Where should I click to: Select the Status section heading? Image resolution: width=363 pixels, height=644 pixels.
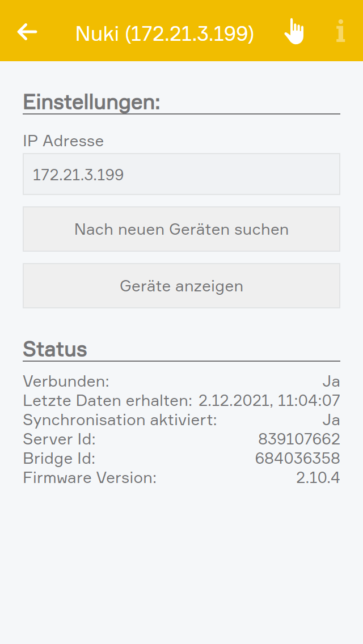pyautogui.click(x=55, y=349)
